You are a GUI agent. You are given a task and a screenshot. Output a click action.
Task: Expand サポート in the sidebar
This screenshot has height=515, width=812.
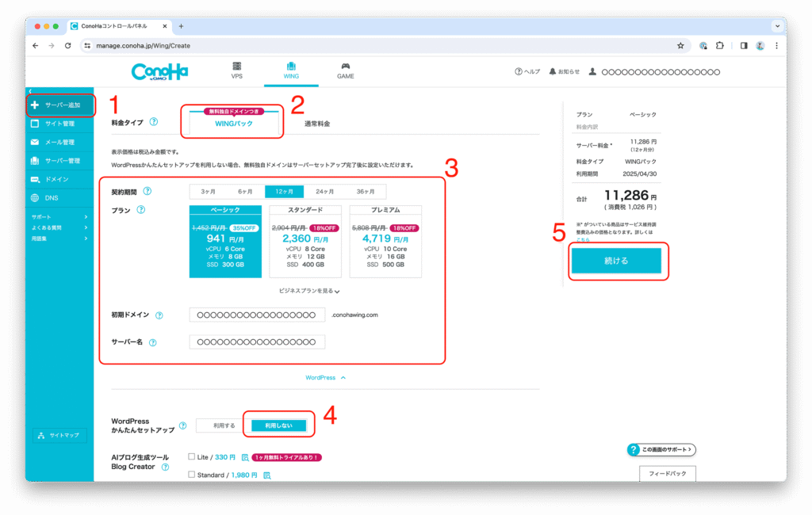(x=59, y=217)
